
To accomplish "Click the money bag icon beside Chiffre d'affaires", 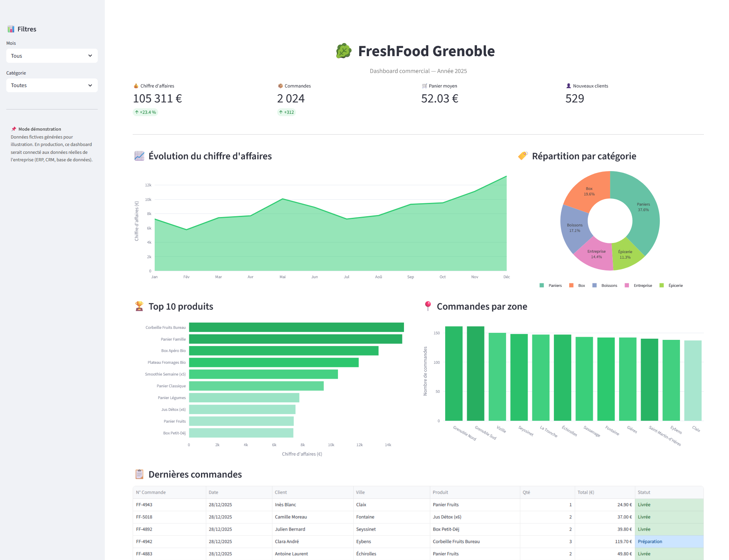I will click(136, 86).
